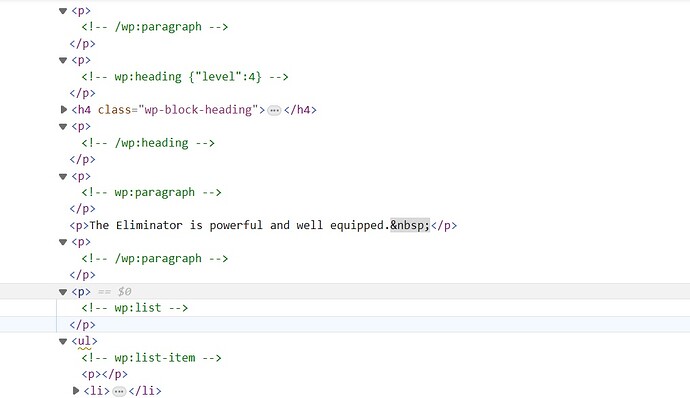690x398 pixels.
Task: Expand the li element
Action: coord(76,391)
